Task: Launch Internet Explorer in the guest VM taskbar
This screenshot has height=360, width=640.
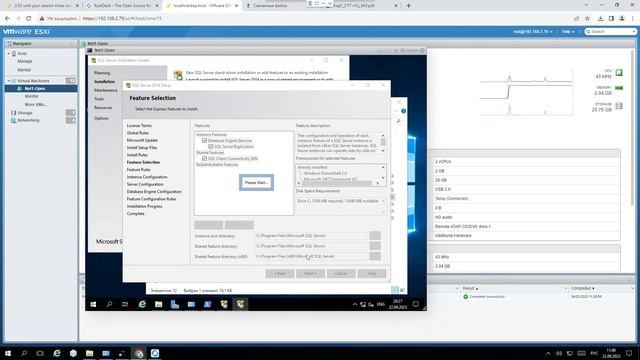Action: [x=142, y=304]
